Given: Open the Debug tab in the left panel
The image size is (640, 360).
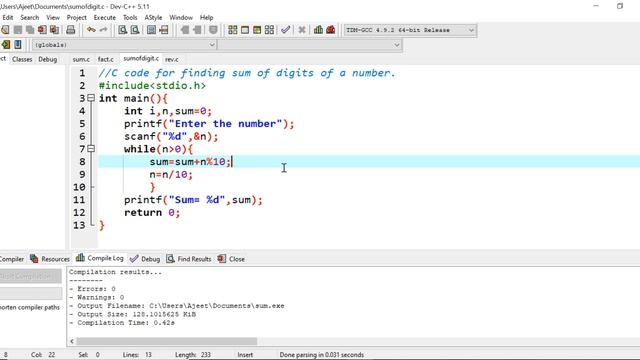Looking at the screenshot, I should coord(48,60).
